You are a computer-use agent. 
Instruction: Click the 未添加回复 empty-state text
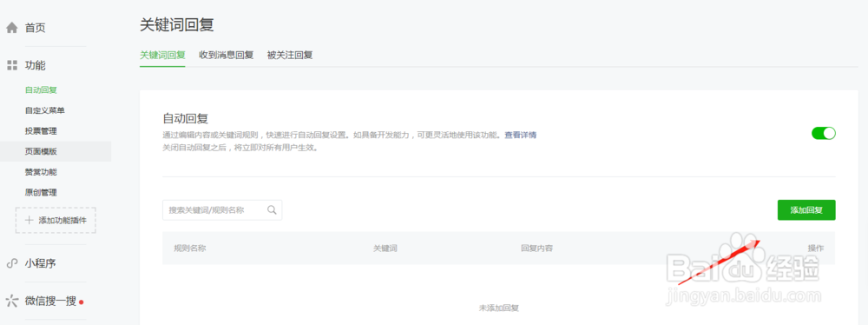(x=499, y=308)
